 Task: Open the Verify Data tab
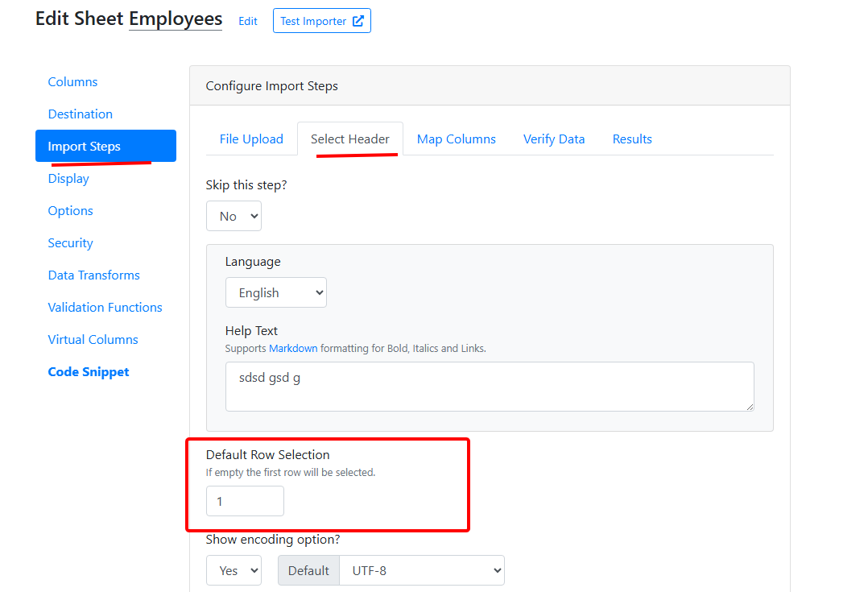[x=554, y=139]
